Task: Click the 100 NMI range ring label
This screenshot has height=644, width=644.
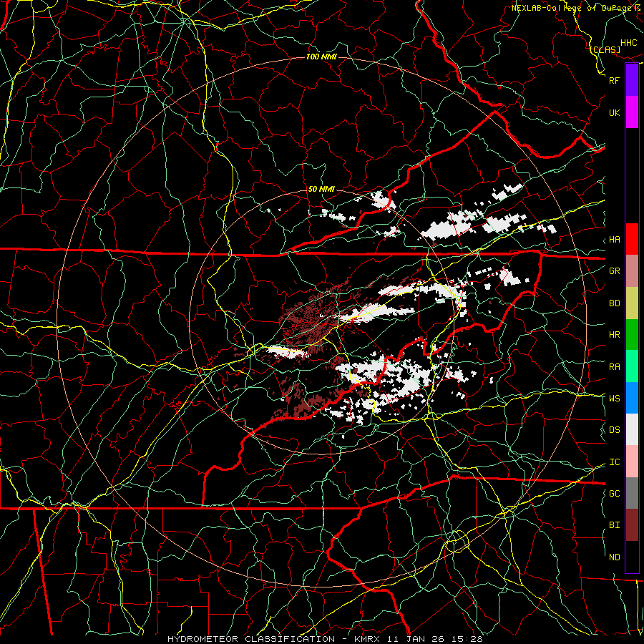Action: tap(321, 57)
